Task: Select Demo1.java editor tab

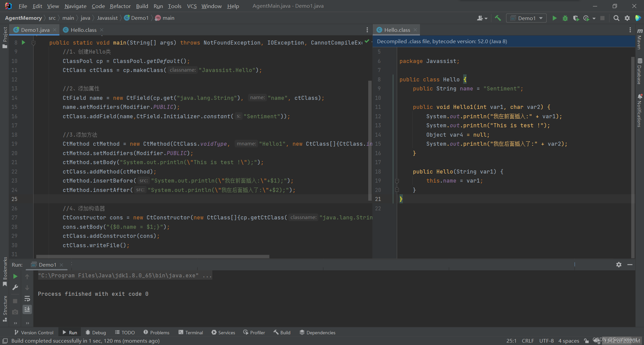Action: (x=35, y=30)
